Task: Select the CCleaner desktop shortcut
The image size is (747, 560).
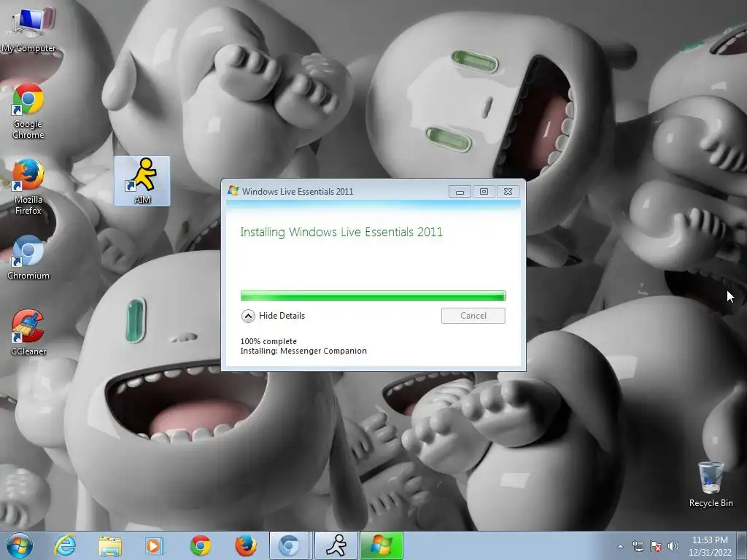Action: (28, 332)
